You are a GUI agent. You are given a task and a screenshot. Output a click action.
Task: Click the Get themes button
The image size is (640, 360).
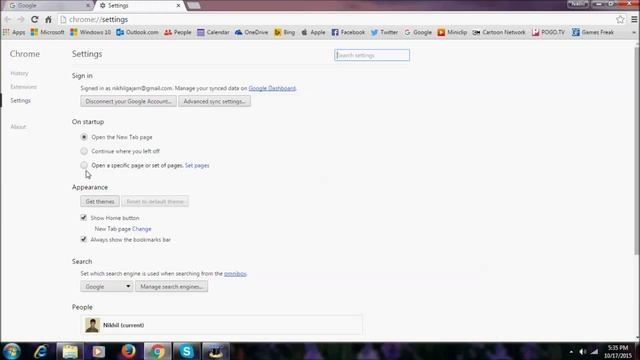point(100,201)
